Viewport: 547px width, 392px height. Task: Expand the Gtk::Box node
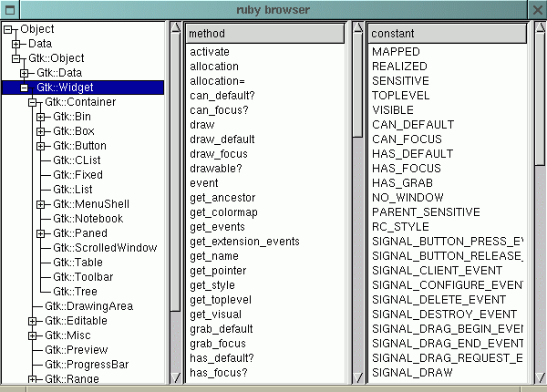pyautogui.click(x=40, y=131)
